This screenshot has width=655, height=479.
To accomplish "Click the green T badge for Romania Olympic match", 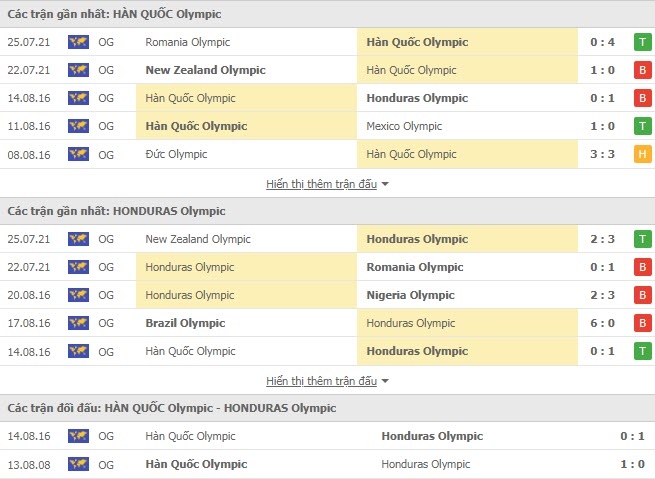I will pos(642,42).
